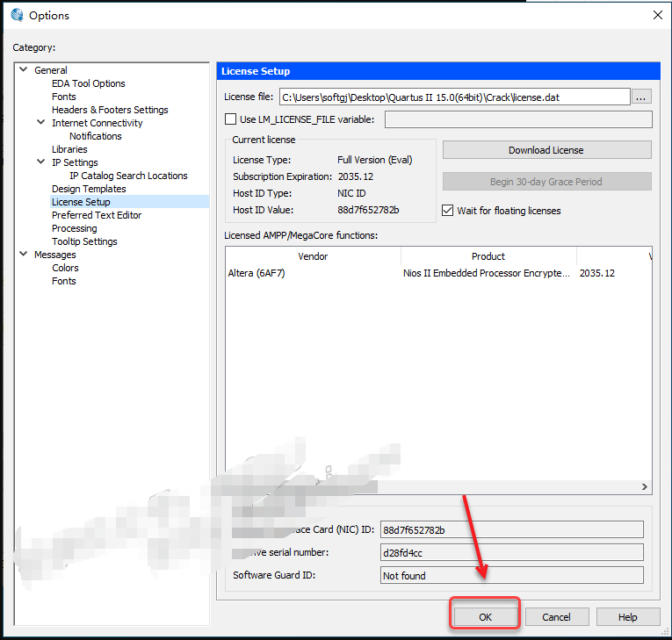Open IP Catalog Search Locations
Screen dimensions: 672x640
click(128, 176)
